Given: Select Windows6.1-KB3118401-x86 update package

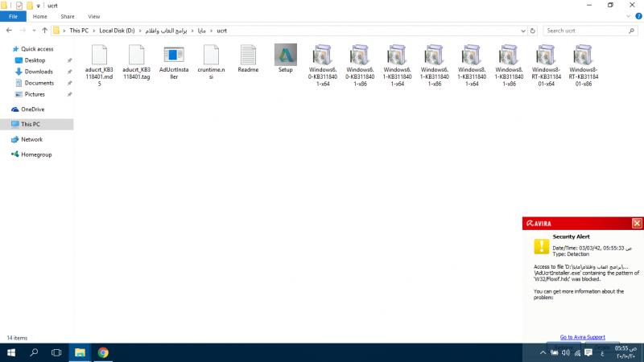Looking at the screenshot, I should pyautogui.click(x=435, y=55).
